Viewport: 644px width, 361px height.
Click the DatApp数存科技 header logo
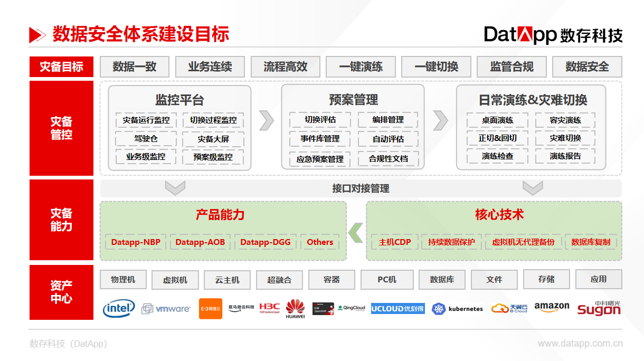[x=553, y=35]
